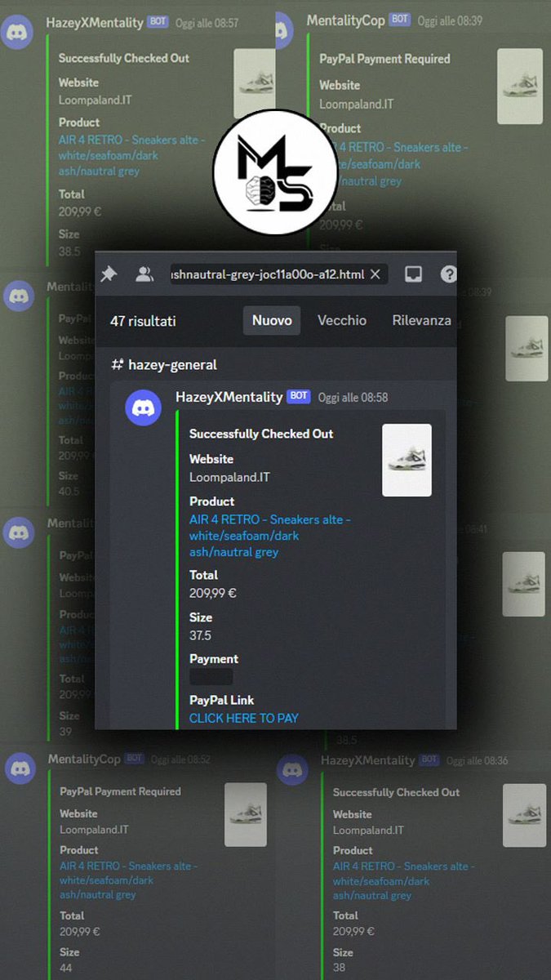Open the AIR 4 RETRO link in 08:57 message
Screen dimensions: 551x980
coord(131,155)
